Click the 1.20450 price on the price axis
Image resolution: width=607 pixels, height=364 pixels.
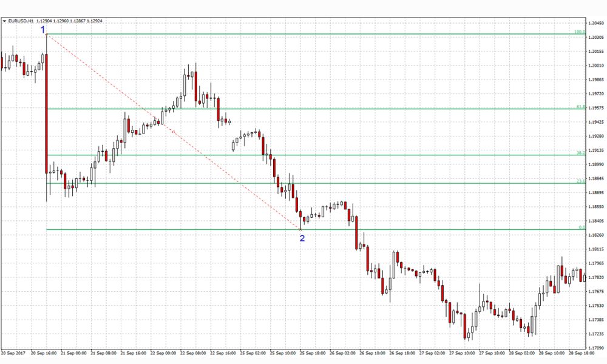595,23
